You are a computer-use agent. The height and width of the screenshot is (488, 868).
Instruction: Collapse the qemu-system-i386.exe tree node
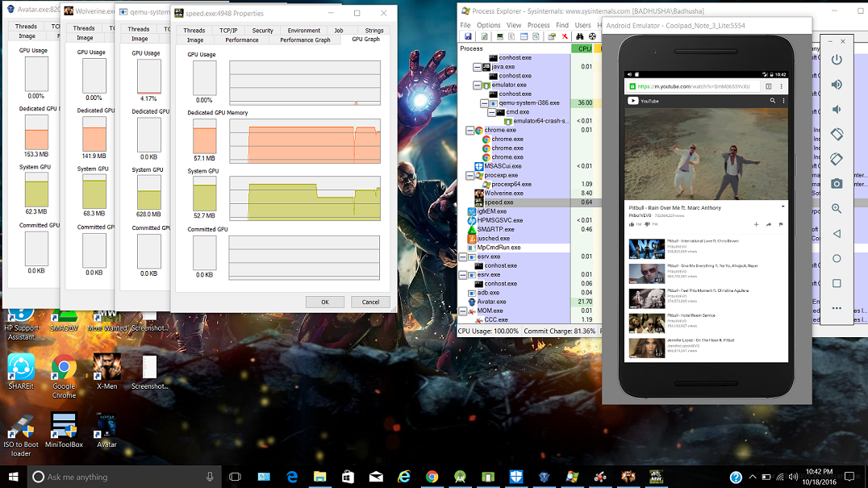pyautogui.click(x=484, y=103)
